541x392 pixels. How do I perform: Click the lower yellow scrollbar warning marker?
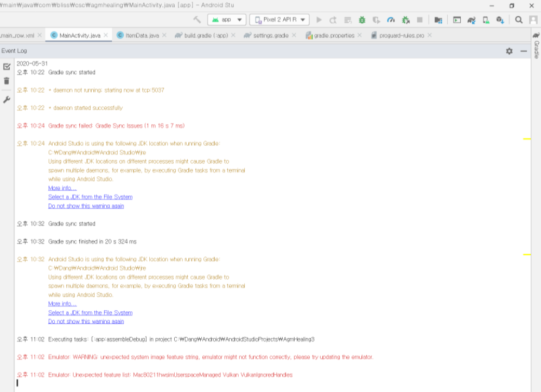(527, 254)
